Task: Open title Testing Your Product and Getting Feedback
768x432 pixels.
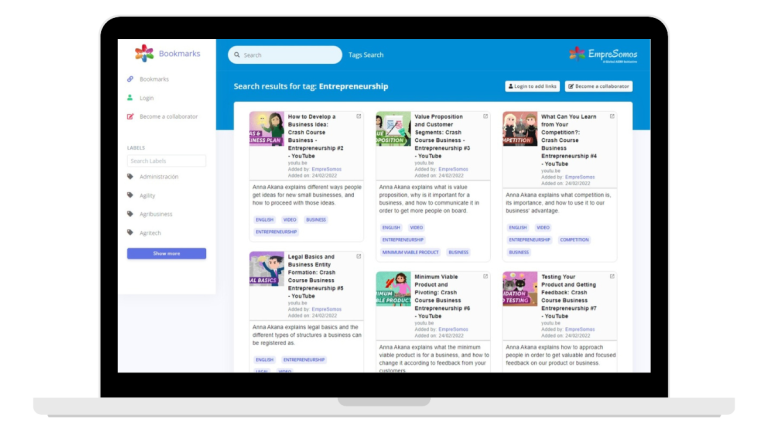Action: 569,296
